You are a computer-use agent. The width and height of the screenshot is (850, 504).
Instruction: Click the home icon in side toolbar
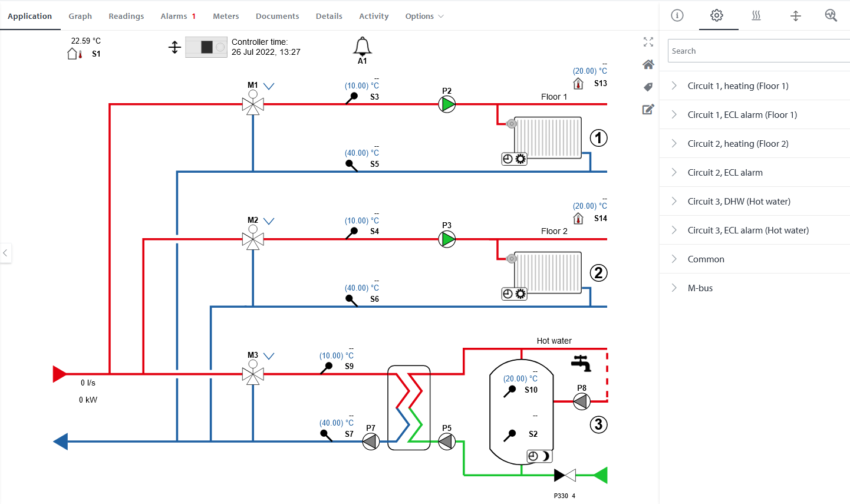click(648, 64)
